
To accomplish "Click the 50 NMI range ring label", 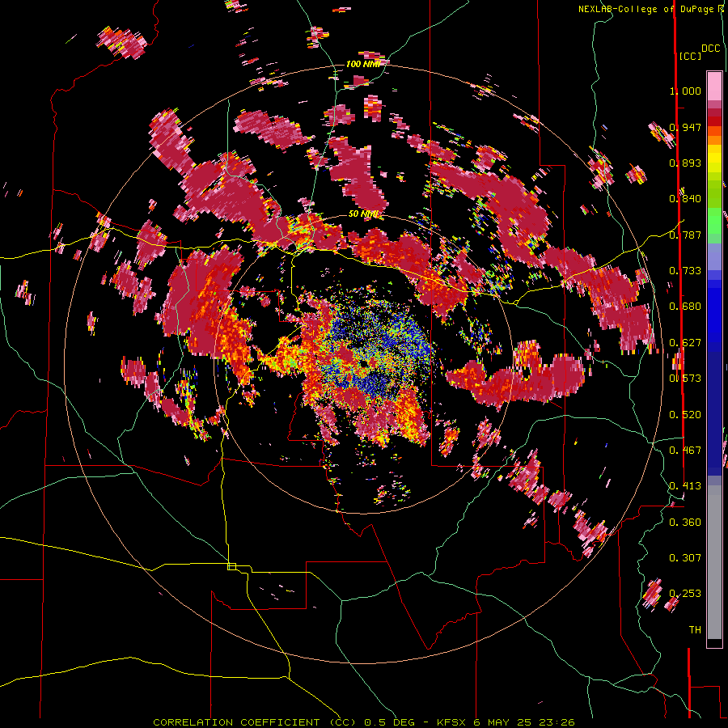I will pyautogui.click(x=363, y=214).
